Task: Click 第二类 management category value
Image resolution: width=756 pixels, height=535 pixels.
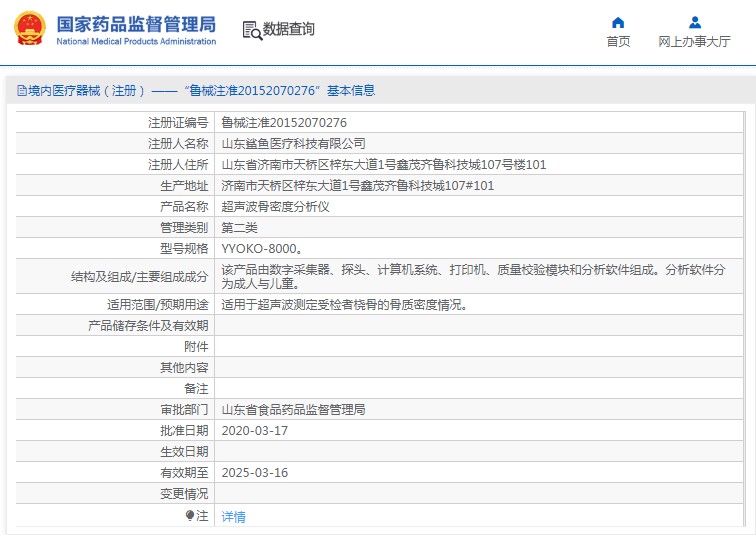Action: coord(239,227)
